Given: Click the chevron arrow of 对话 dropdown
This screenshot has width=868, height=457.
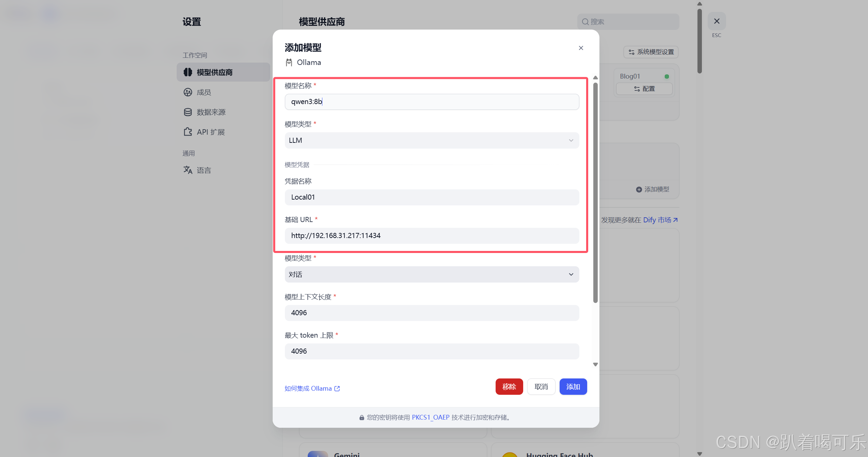Looking at the screenshot, I should tap(571, 274).
